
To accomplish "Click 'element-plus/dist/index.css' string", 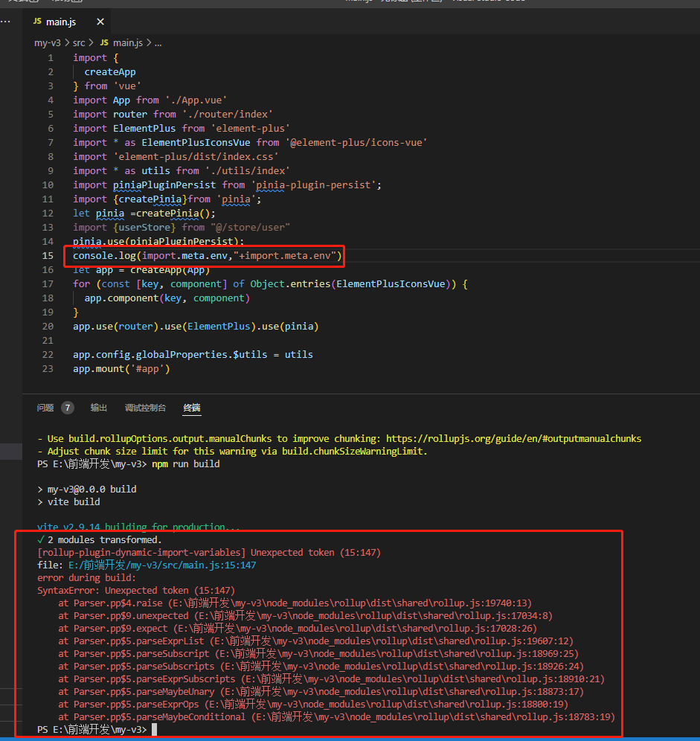I will 196,157.
